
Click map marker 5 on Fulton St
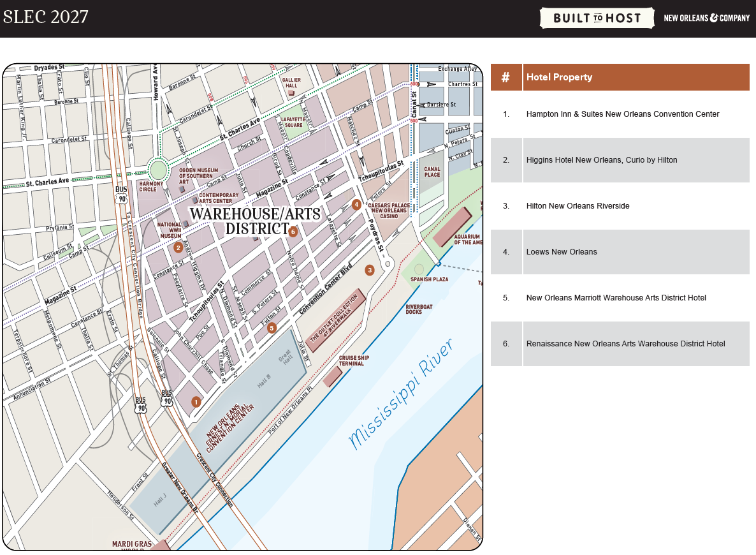272,328
